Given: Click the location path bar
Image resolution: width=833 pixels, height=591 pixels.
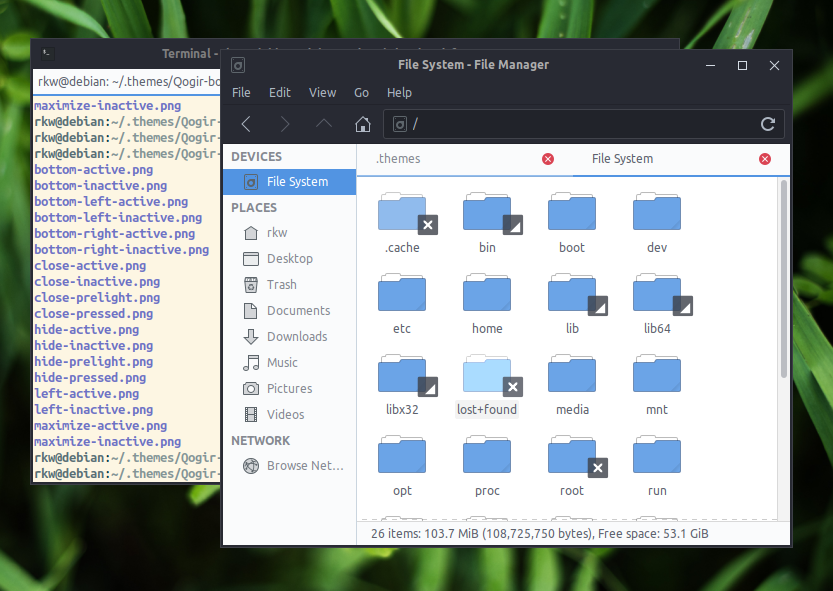Looking at the screenshot, I should tap(584, 124).
